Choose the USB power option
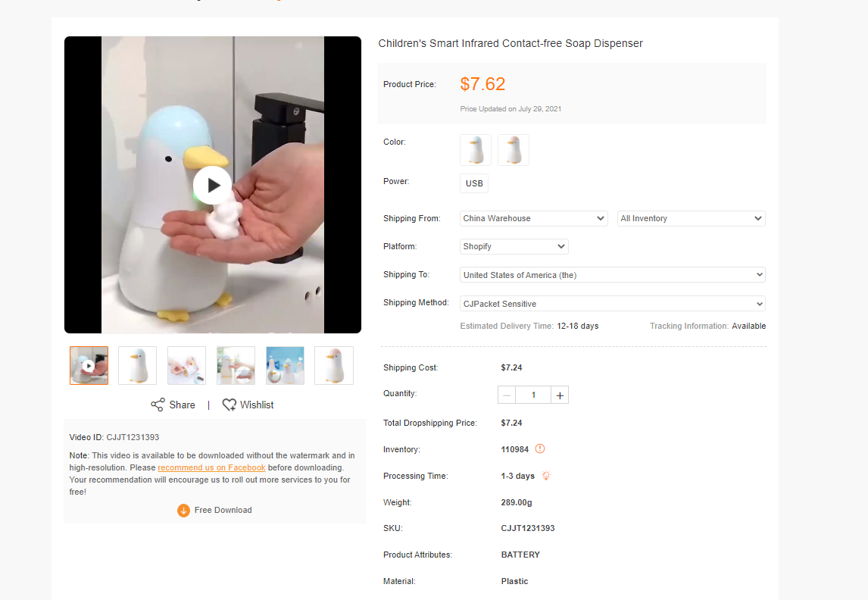This screenshot has height=600, width=868. 474,183
